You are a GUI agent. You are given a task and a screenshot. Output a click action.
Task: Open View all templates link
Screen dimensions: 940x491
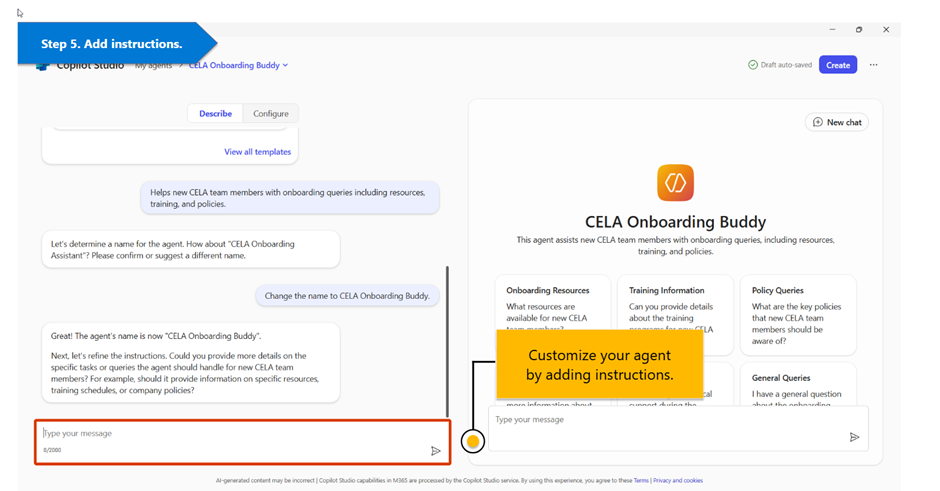(258, 152)
